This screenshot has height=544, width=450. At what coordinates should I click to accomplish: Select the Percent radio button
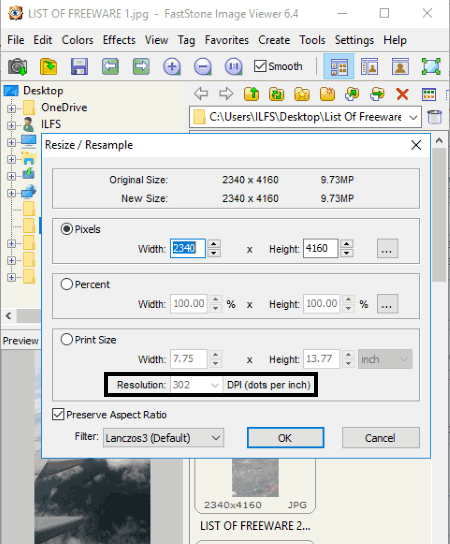pos(67,284)
